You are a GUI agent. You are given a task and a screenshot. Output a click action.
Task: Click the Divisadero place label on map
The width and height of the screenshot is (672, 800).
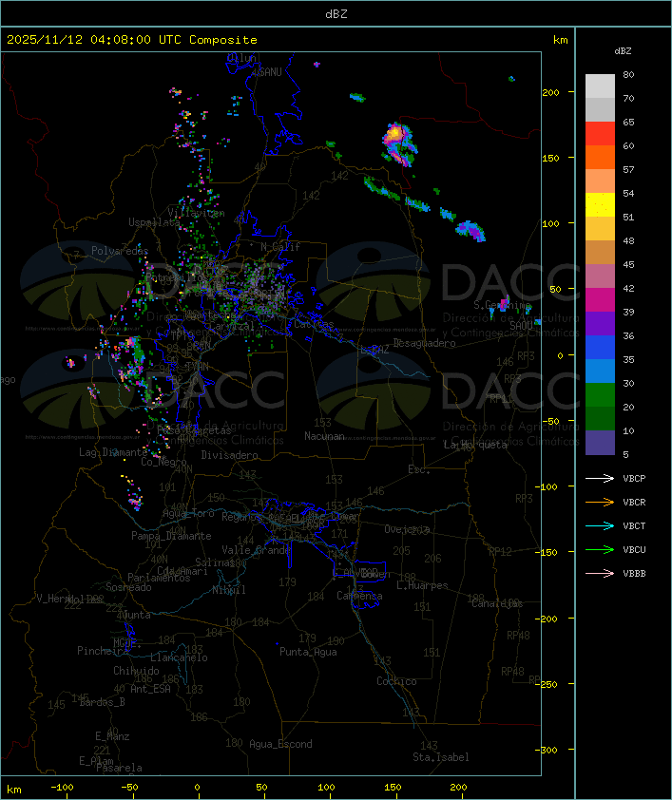229,455
